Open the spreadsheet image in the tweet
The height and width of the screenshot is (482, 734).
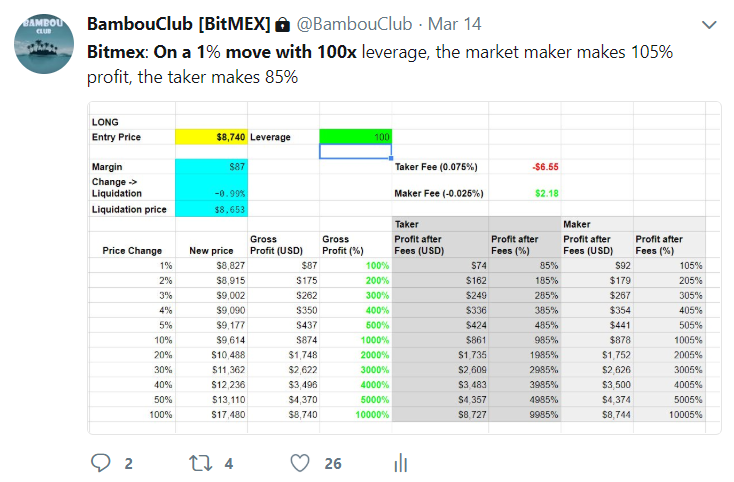point(404,268)
